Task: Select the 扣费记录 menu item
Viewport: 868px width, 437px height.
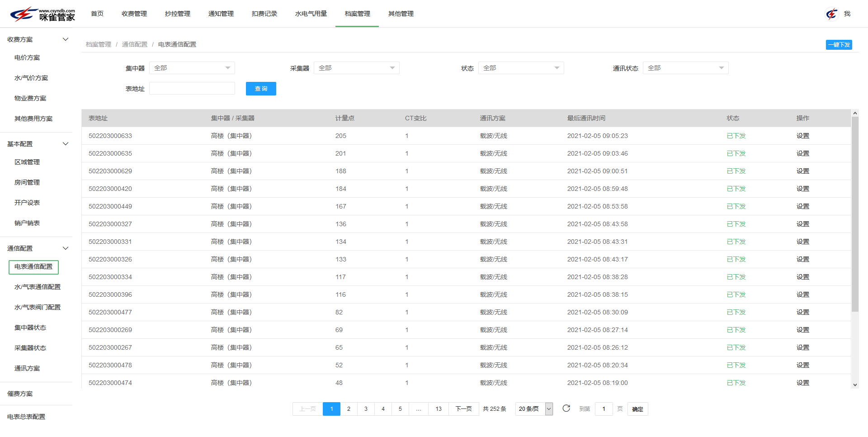Action: point(264,14)
